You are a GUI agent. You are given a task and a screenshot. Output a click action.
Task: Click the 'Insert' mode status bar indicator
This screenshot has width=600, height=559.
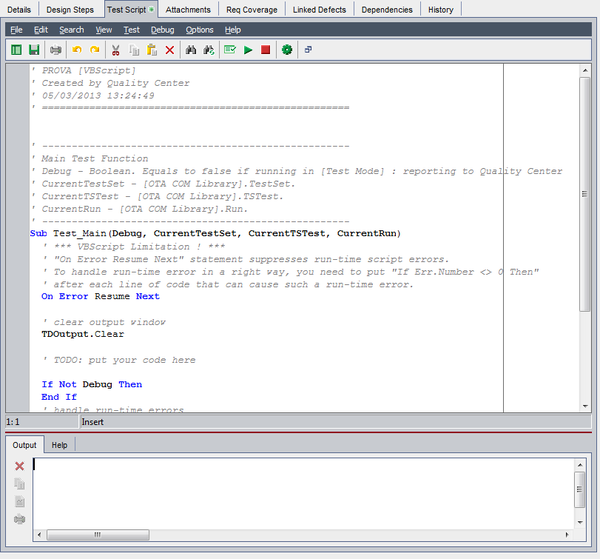[93, 422]
